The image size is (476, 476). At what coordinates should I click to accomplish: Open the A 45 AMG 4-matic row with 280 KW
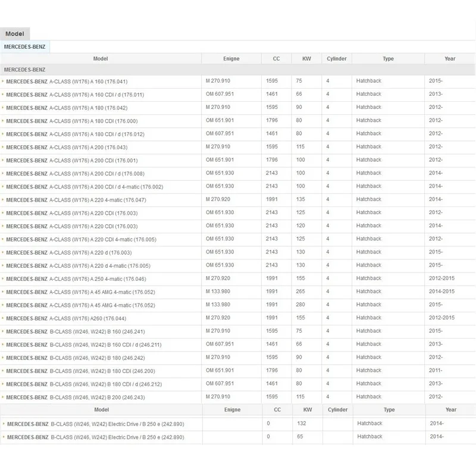pyautogui.click(x=80, y=305)
